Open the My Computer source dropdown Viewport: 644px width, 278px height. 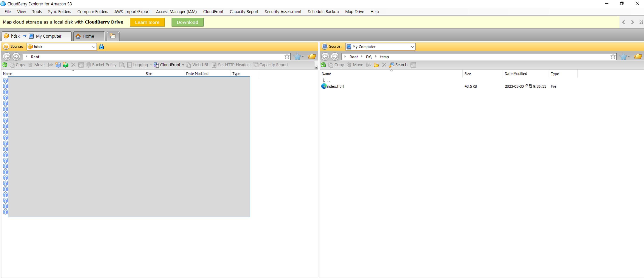pos(412,47)
